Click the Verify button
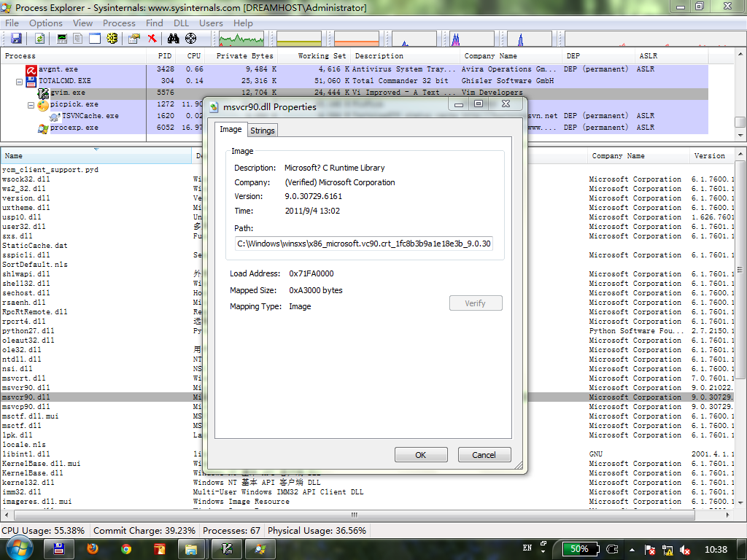 (476, 303)
